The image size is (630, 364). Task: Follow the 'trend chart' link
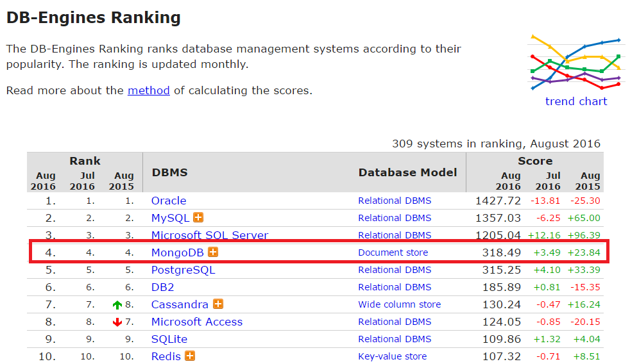tap(576, 101)
